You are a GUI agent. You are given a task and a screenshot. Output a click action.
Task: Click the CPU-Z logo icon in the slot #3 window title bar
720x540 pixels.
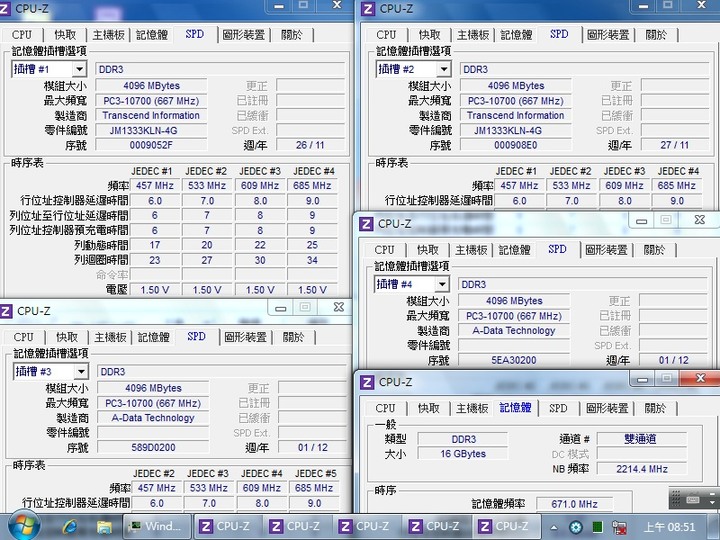pyautogui.click(x=6, y=311)
